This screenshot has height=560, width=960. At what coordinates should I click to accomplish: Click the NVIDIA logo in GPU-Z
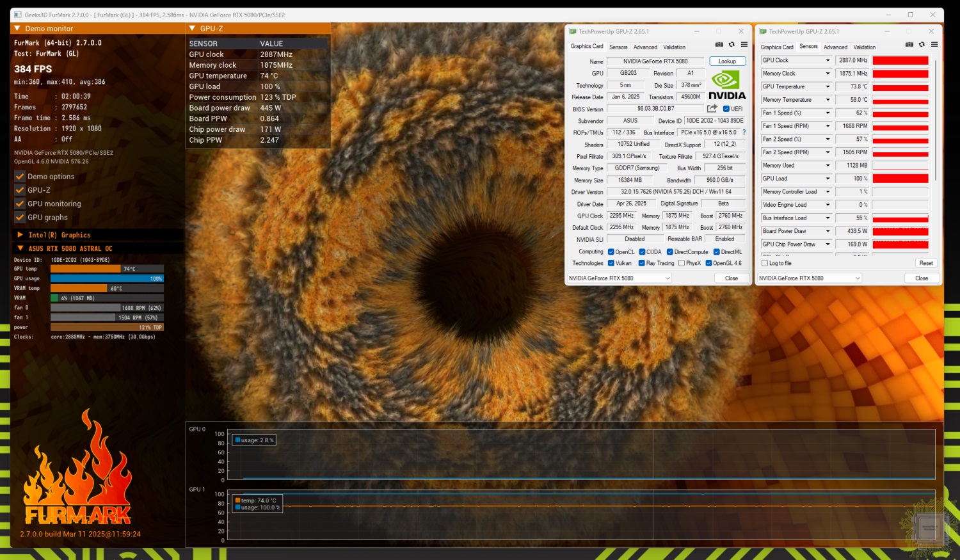(726, 85)
